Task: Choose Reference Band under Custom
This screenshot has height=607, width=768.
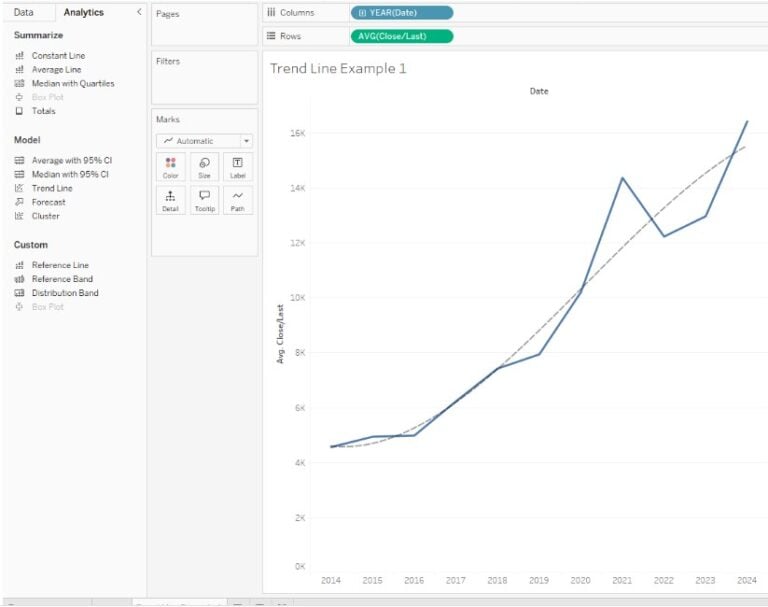Action: pos(61,279)
